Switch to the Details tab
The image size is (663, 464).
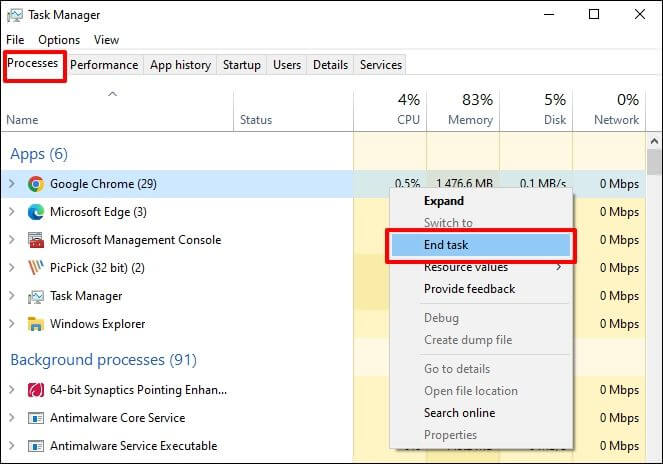click(331, 65)
